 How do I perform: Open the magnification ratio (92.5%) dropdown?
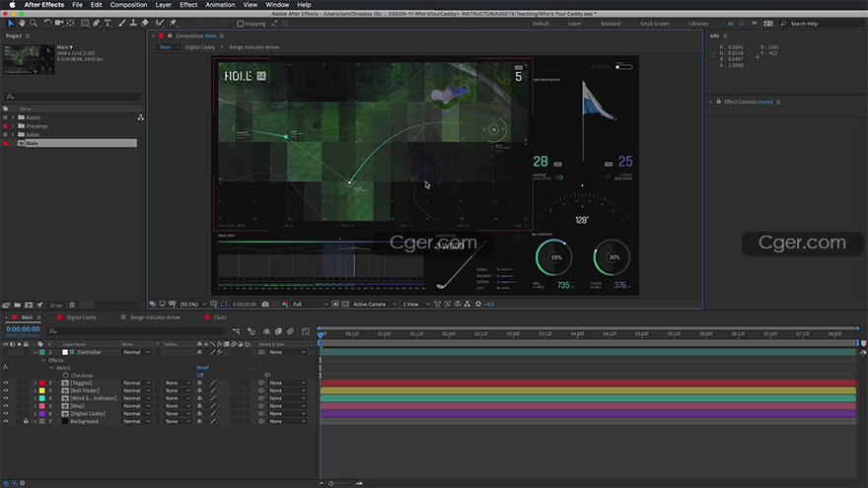click(193, 304)
